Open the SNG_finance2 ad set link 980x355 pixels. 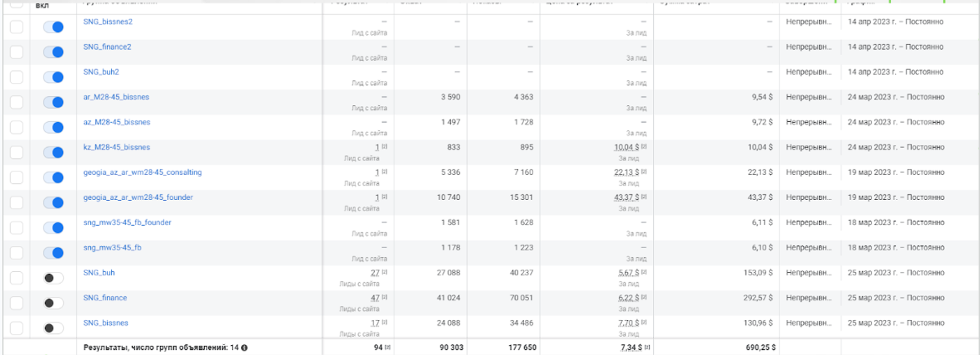point(107,46)
